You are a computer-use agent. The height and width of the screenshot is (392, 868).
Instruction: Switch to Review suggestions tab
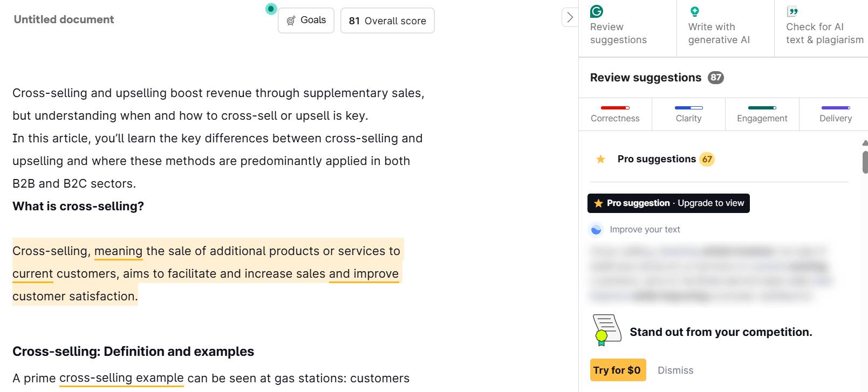[627, 28]
